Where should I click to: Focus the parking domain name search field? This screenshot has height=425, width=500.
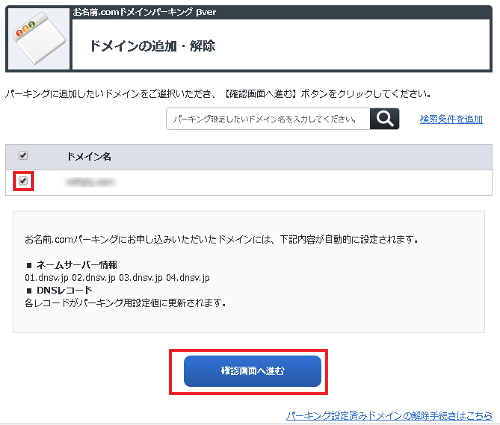268,118
